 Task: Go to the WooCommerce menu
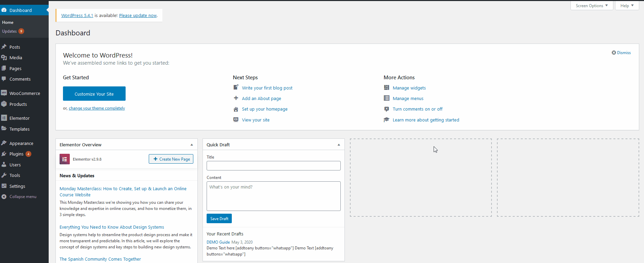click(x=25, y=93)
